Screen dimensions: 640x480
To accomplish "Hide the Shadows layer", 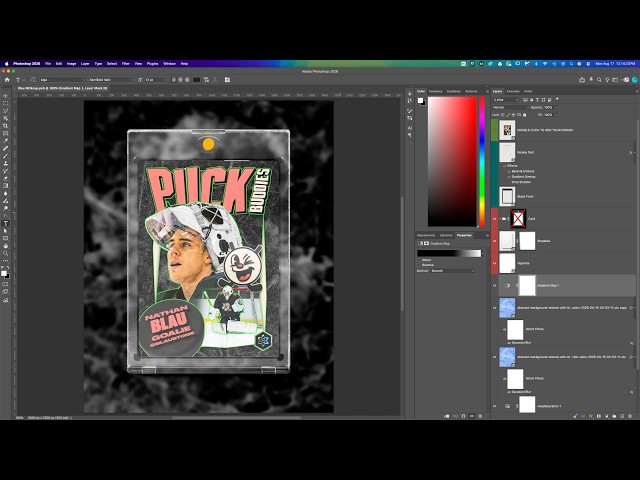I will point(494,241).
